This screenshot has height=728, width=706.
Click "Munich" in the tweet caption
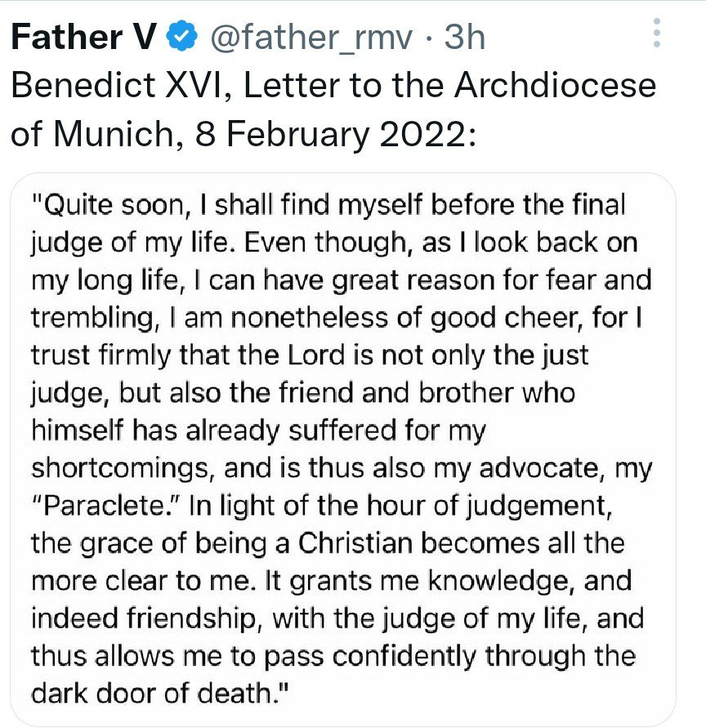pos(115,133)
